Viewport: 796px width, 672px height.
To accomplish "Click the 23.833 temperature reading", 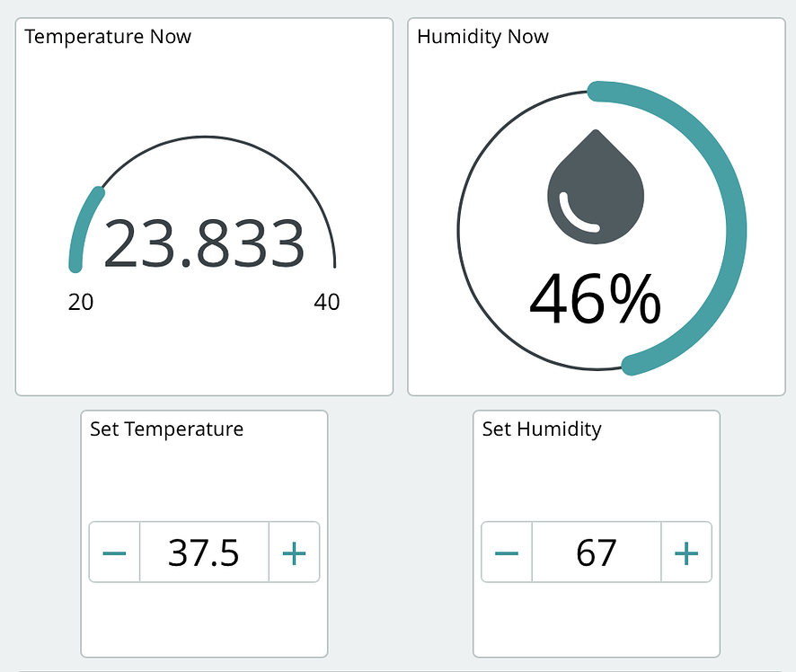I will pyautogui.click(x=205, y=243).
